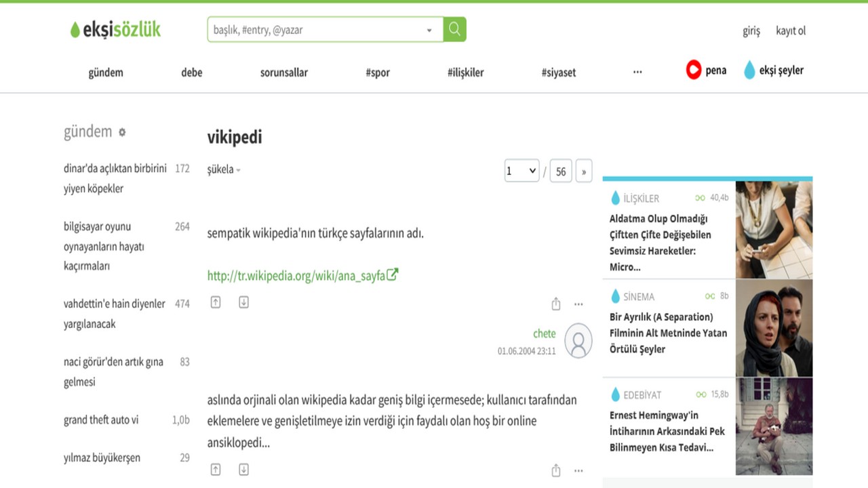
Task: Open more options for first entry
Action: 578,304
